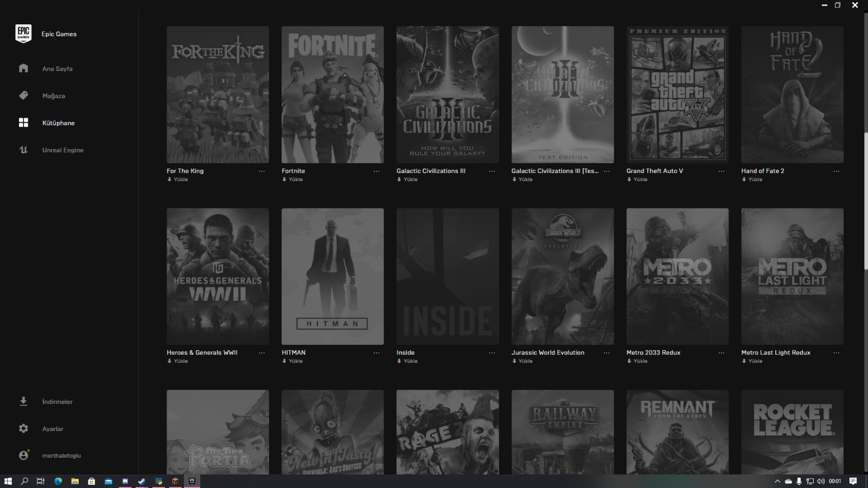Open the İndirmeler section label
868x488 pixels.
tap(58, 402)
